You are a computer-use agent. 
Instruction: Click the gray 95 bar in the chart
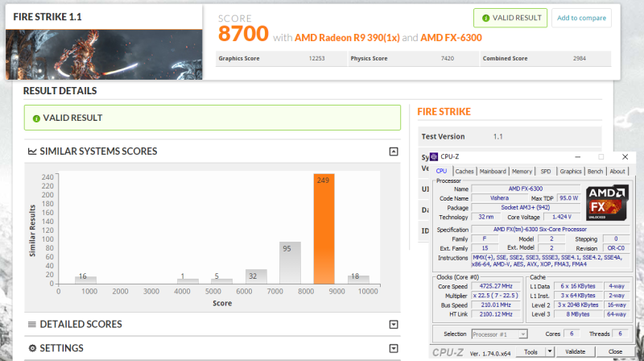[290, 263]
